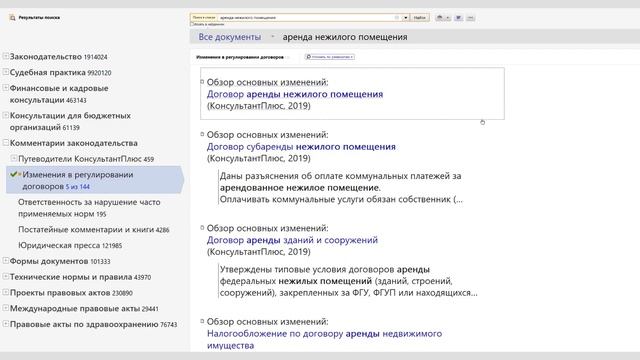Open 'Договор аренды зданий и сооружений' link
The height and width of the screenshot is (360, 640).
(292, 240)
